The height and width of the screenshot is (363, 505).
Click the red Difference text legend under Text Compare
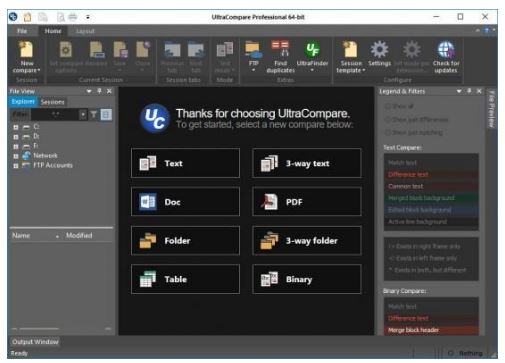pyautogui.click(x=431, y=174)
